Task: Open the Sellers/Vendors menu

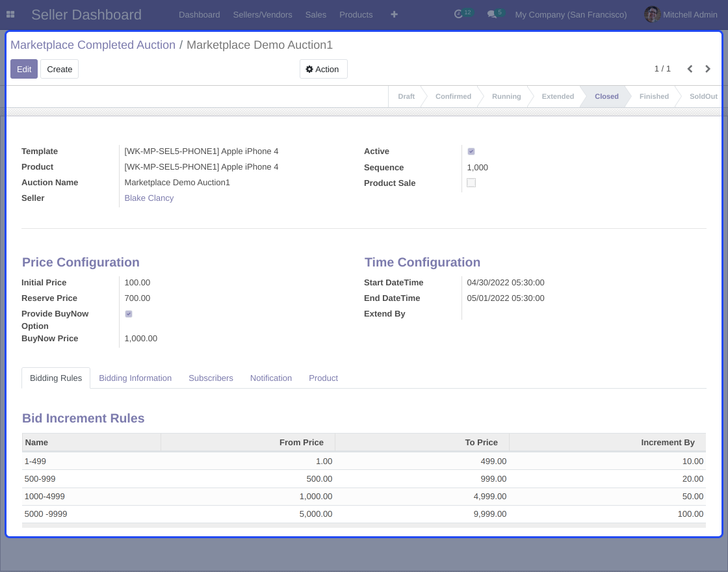Action: (263, 14)
